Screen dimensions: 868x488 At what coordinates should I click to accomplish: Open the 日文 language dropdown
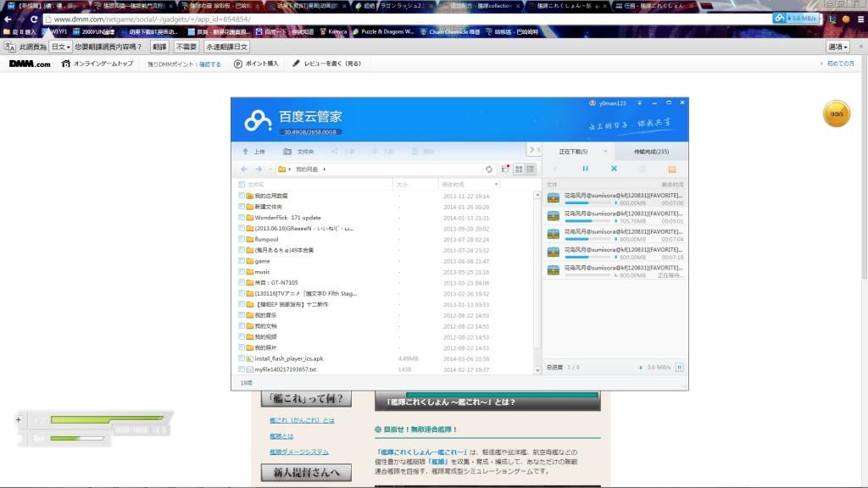(60, 47)
